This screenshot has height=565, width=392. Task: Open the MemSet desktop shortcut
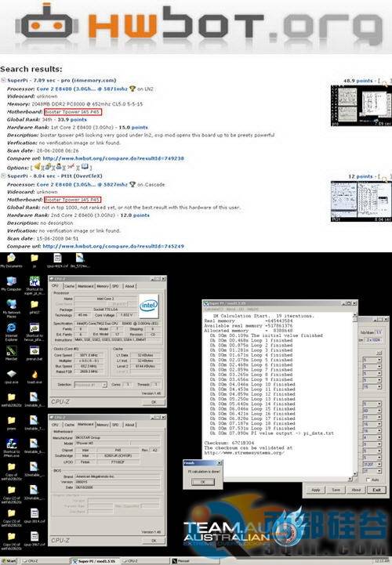[x=11, y=353]
